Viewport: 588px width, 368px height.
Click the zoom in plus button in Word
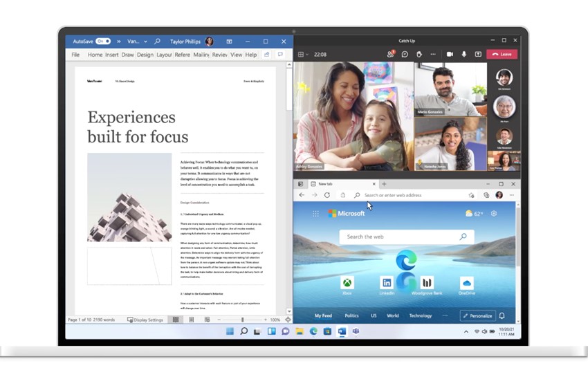pyautogui.click(x=266, y=320)
